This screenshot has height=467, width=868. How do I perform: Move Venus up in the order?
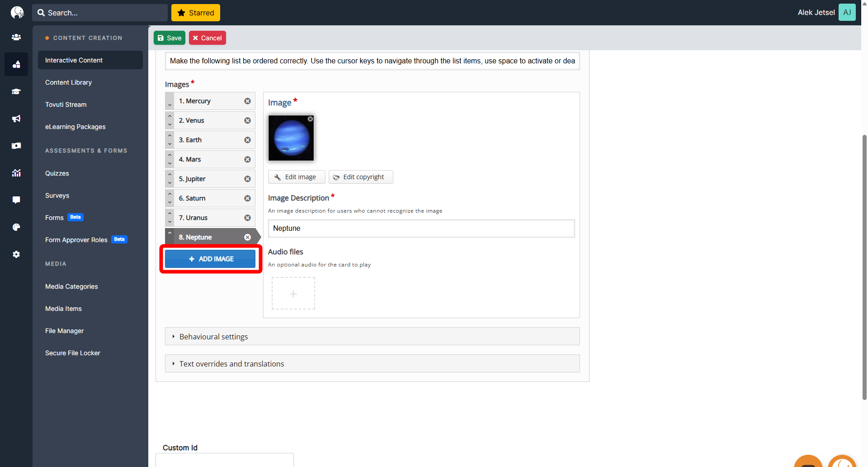point(170,116)
